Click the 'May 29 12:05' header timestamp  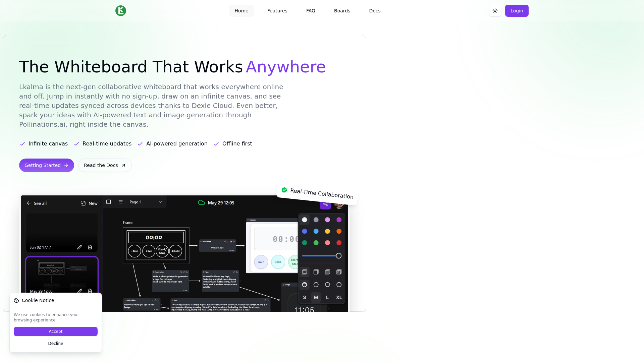pyautogui.click(x=221, y=203)
